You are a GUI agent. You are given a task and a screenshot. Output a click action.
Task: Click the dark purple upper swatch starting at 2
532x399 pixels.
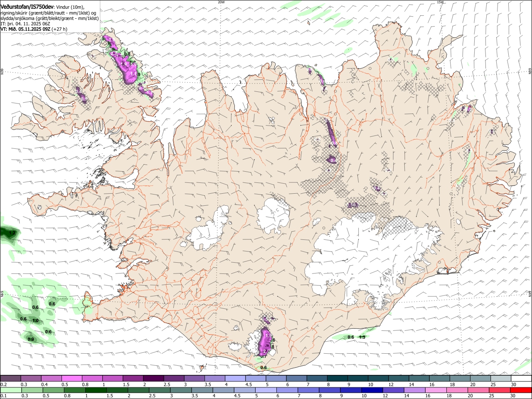click(153, 378)
